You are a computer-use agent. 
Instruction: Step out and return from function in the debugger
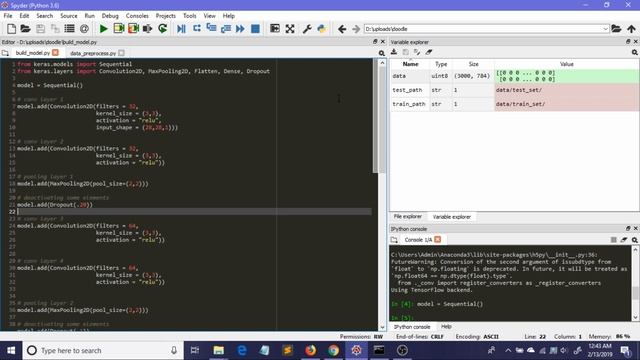(x=226, y=29)
